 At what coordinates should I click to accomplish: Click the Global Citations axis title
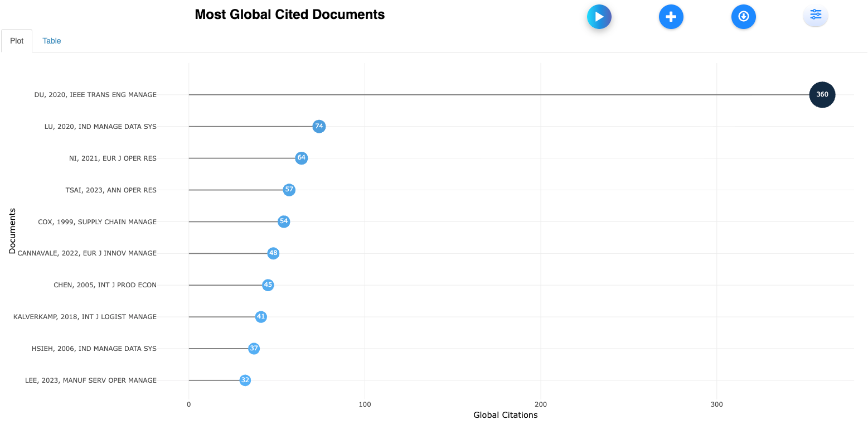coord(505,415)
